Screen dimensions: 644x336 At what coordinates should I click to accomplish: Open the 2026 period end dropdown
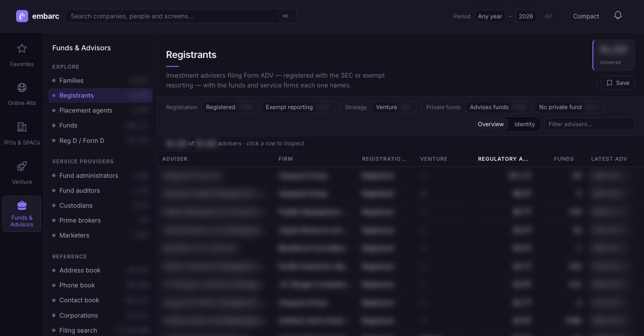(526, 16)
